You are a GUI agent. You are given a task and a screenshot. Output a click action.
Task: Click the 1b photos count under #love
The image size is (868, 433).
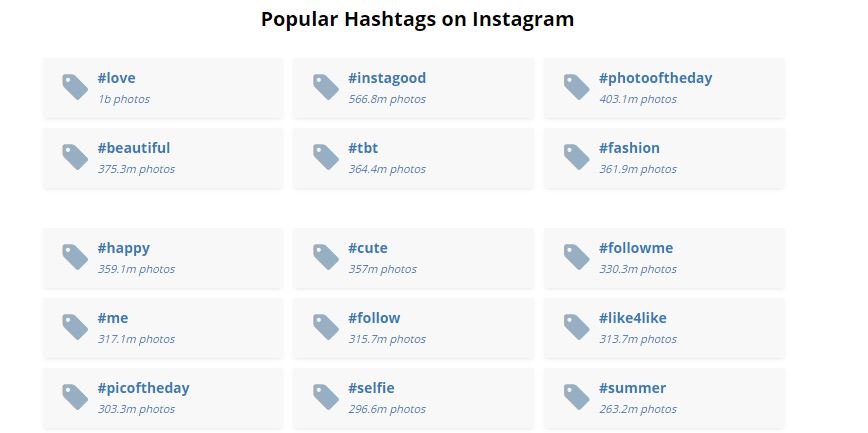point(123,99)
